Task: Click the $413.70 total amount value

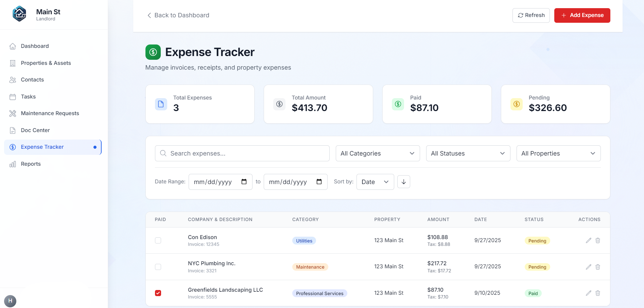Action: tap(310, 108)
